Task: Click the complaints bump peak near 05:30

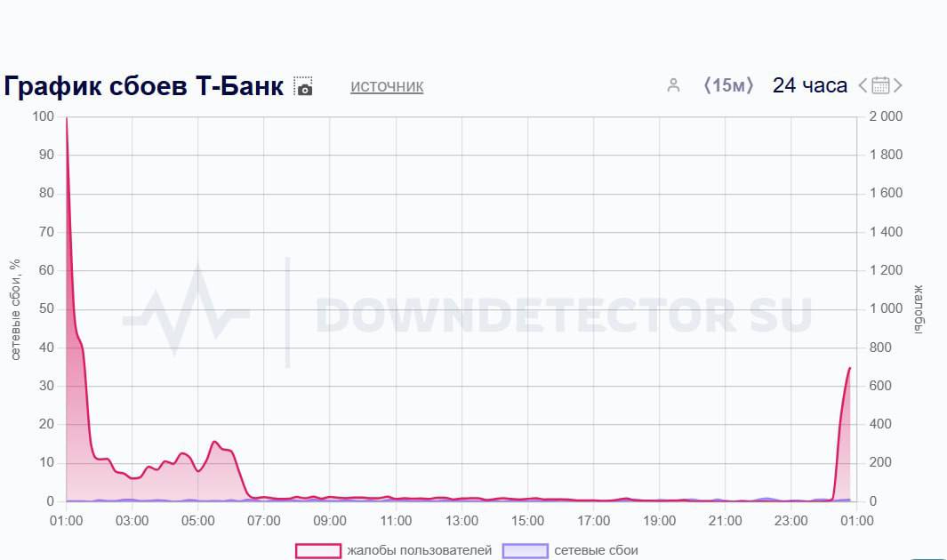Action: [214, 442]
